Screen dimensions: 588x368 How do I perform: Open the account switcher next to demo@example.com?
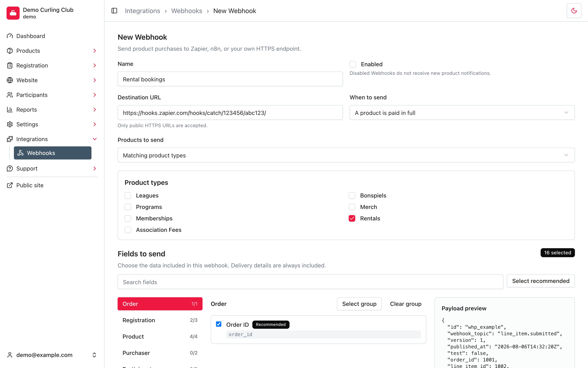point(94,355)
